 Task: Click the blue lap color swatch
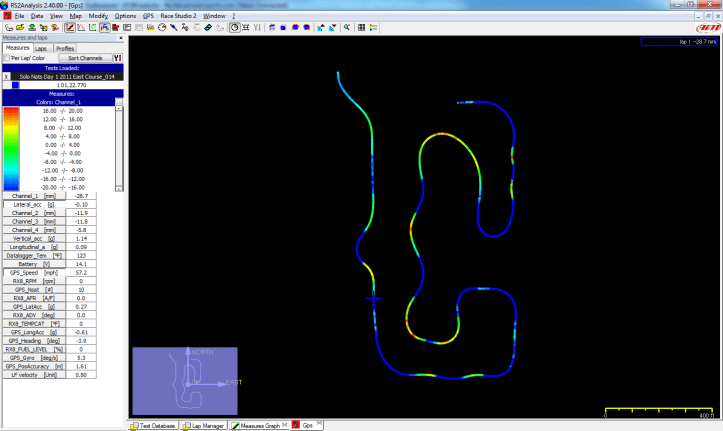[x=14, y=85]
